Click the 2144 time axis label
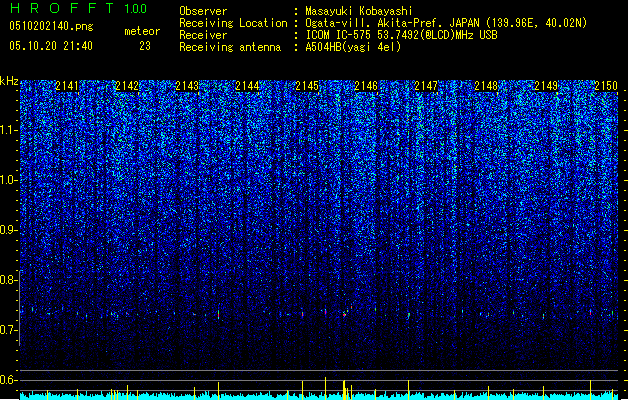The image size is (629, 400). [x=247, y=86]
